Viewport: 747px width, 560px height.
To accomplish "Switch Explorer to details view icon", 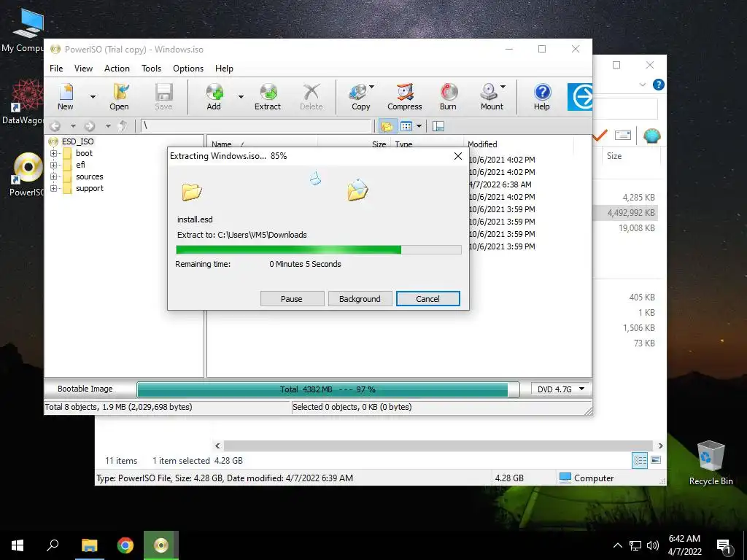I will (x=640, y=460).
